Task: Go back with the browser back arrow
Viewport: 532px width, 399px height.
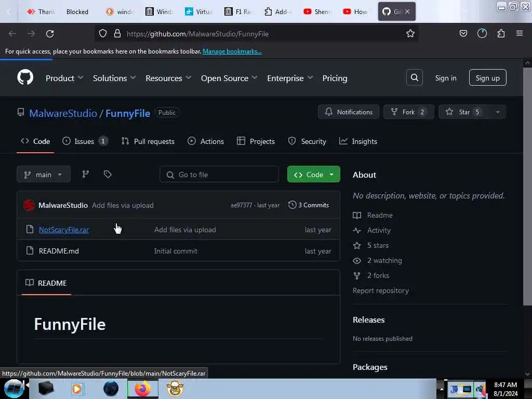Action: [x=12, y=34]
